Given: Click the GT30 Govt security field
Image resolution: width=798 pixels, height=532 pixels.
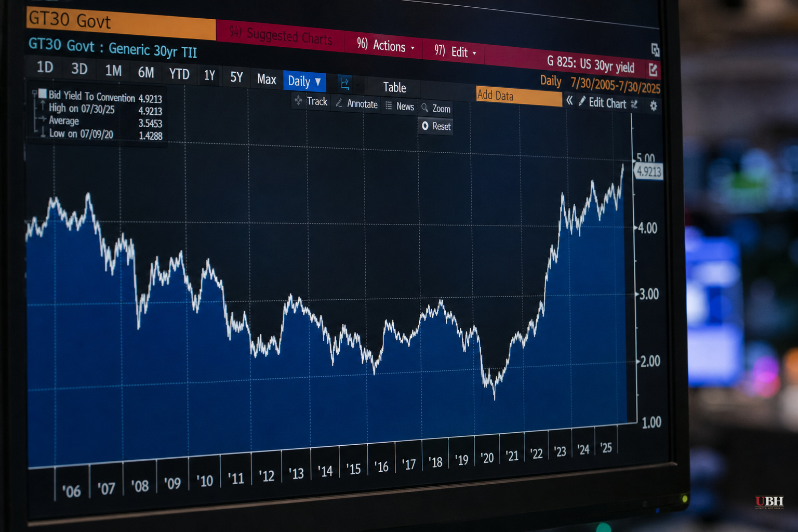Looking at the screenshot, I should pyautogui.click(x=121, y=23).
